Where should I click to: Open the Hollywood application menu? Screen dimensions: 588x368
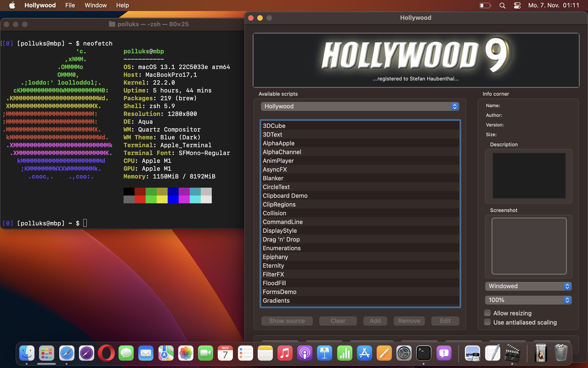tap(40, 6)
